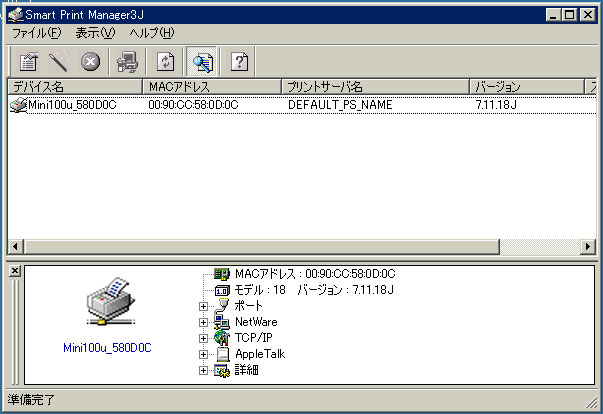Minimize the Smart Print Manager3J window
The height and width of the screenshot is (414, 603).
click(x=553, y=15)
